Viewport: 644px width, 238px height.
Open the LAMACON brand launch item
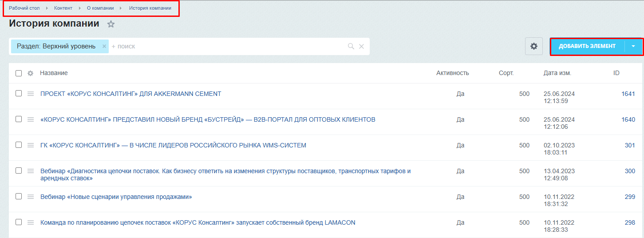[198, 222]
